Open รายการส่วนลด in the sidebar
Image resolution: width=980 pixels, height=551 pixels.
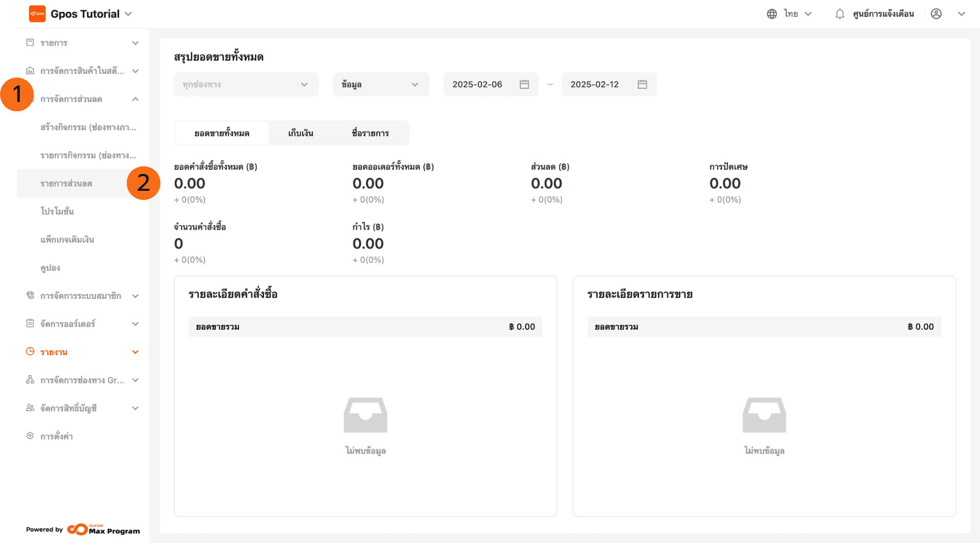66,184
